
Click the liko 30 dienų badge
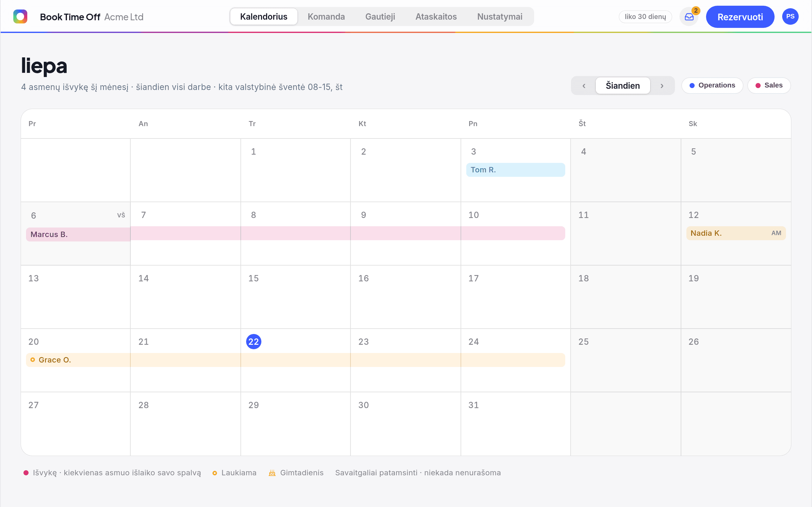point(645,17)
